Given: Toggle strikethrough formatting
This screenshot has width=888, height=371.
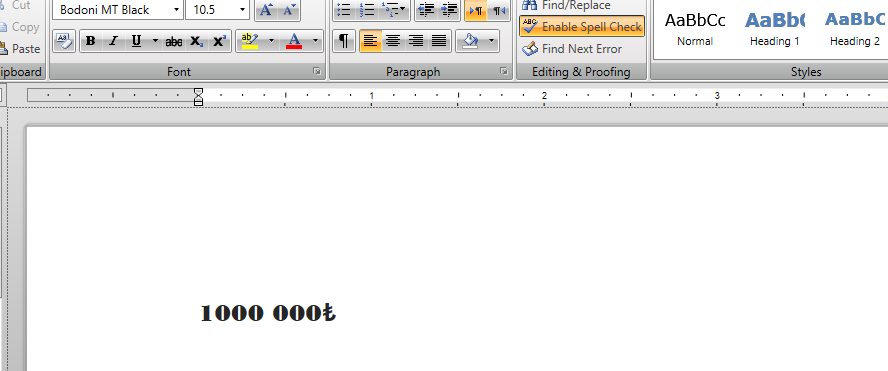Looking at the screenshot, I should point(174,41).
